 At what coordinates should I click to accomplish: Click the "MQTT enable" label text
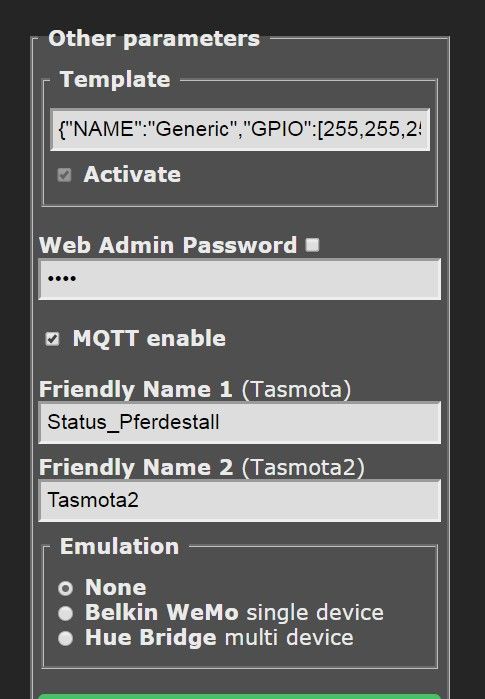click(x=149, y=338)
